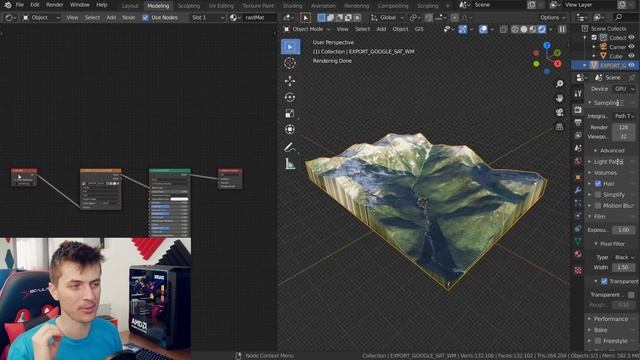Image resolution: width=640 pixels, height=360 pixels.
Task: Switch to rendered viewport shading
Action: 542,29
